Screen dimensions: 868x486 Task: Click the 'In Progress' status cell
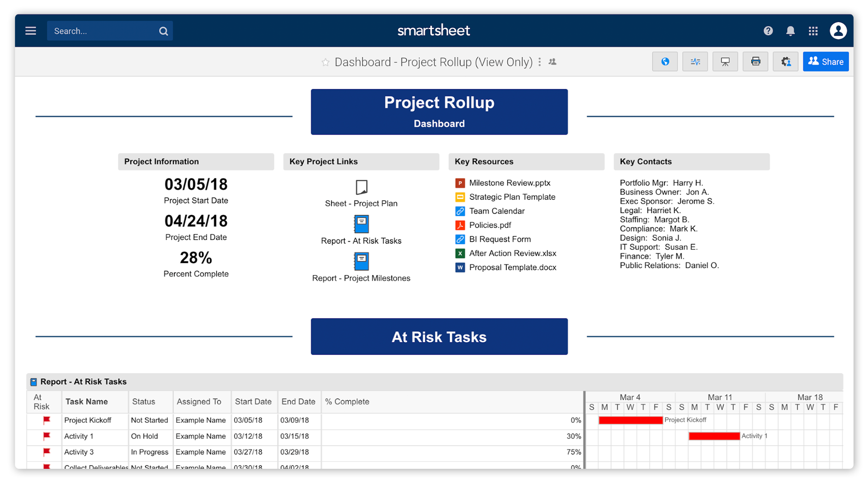click(x=151, y=452)
